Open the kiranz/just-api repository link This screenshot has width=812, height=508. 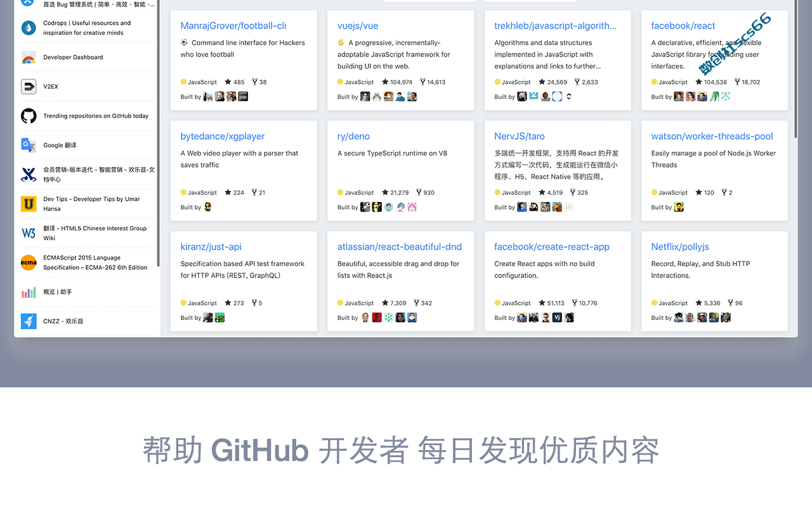(x=211, y=247)
